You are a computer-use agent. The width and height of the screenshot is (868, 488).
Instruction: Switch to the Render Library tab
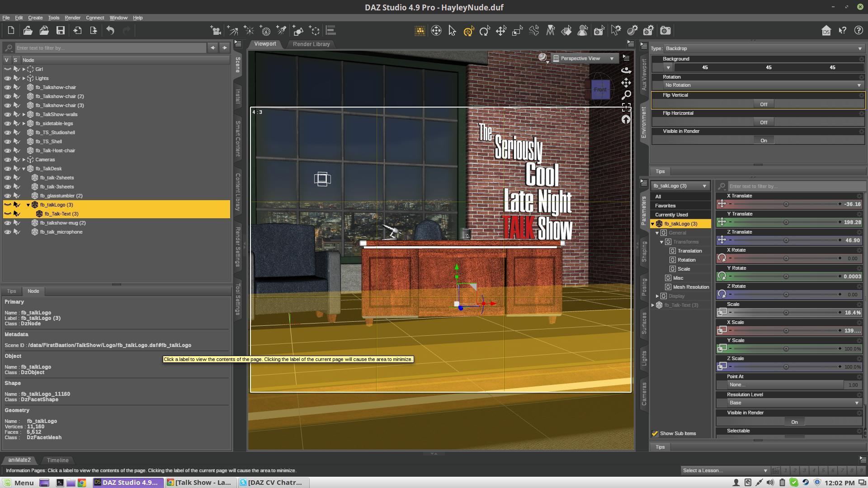click(311, 44)
